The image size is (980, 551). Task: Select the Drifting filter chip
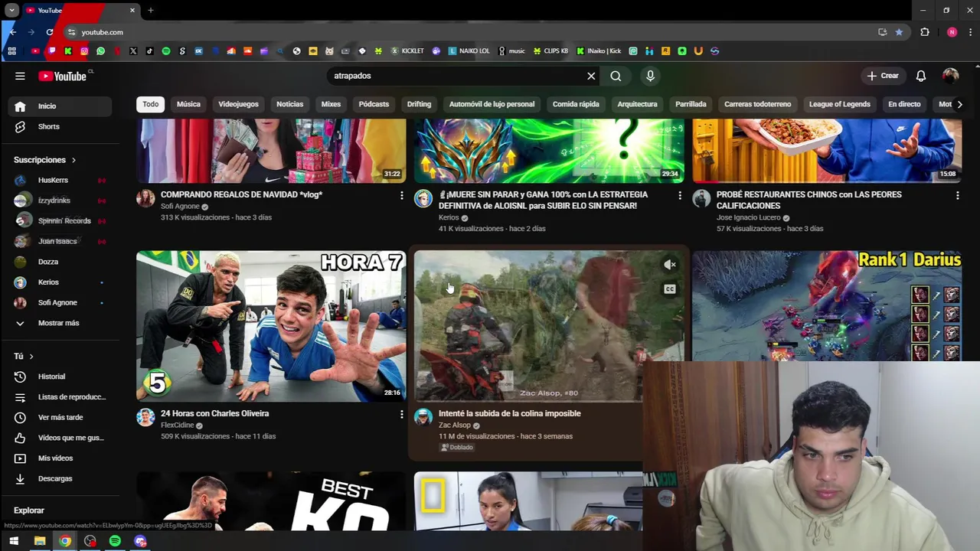[x=419, y=104]
